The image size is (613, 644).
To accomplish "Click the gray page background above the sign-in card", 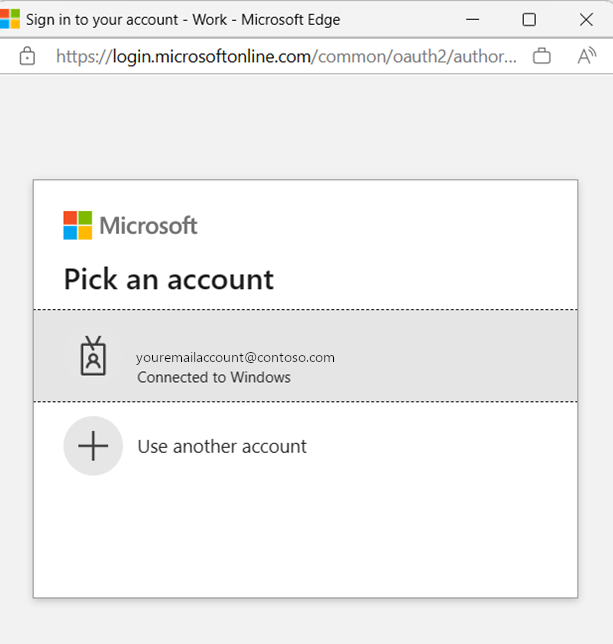I will [x=305, y=125].
